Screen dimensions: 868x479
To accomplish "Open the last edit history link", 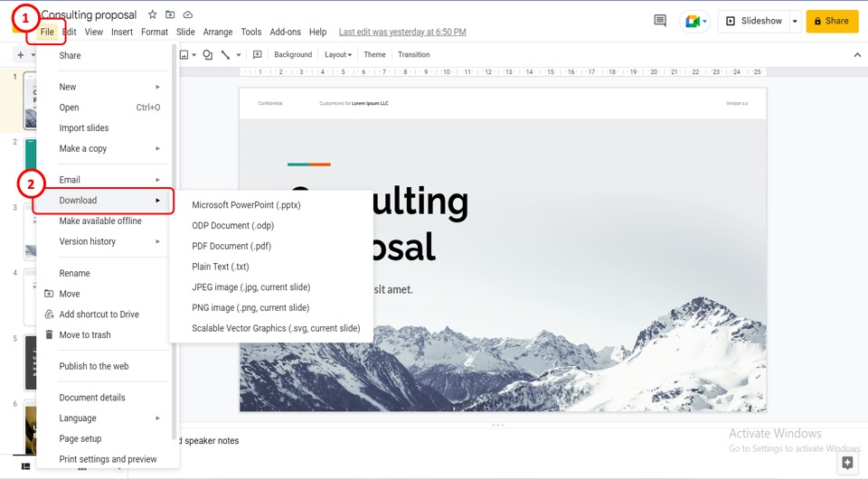I will [402, 33].
